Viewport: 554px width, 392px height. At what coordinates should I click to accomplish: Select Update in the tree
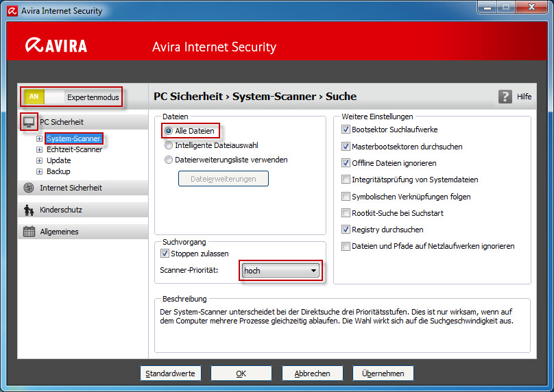coord(59,160)
